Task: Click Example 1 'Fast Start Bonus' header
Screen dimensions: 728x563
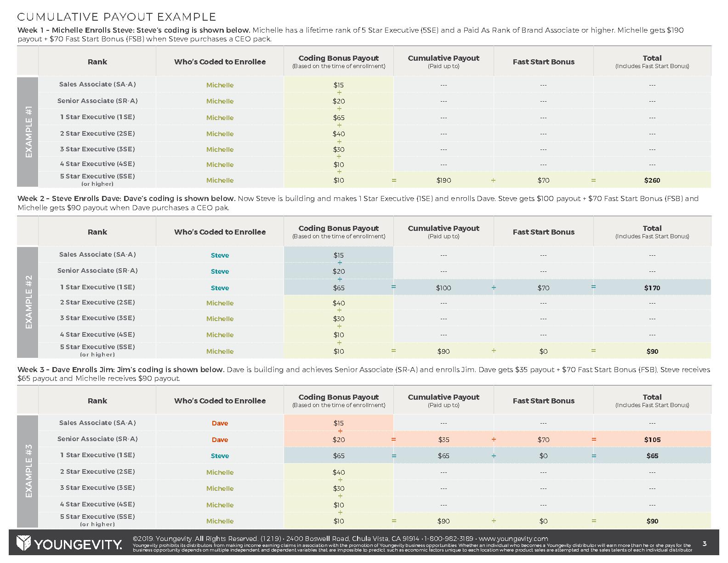Action: 544,62
